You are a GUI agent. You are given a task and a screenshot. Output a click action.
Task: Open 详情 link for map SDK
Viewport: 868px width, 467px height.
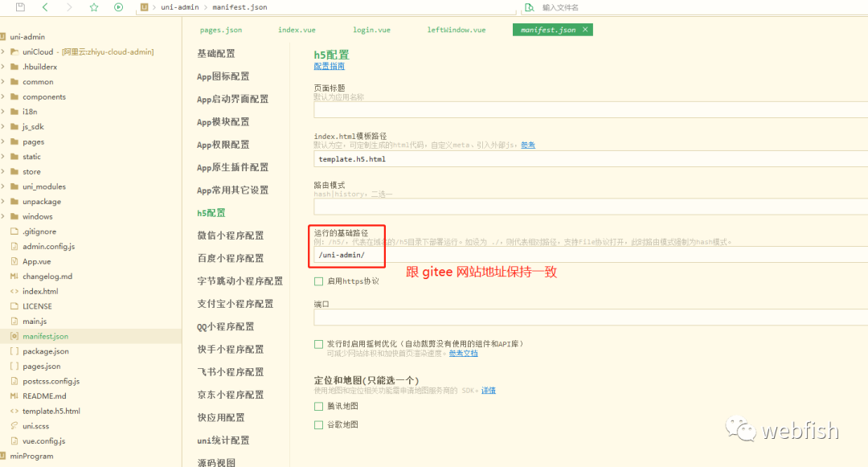489,390
